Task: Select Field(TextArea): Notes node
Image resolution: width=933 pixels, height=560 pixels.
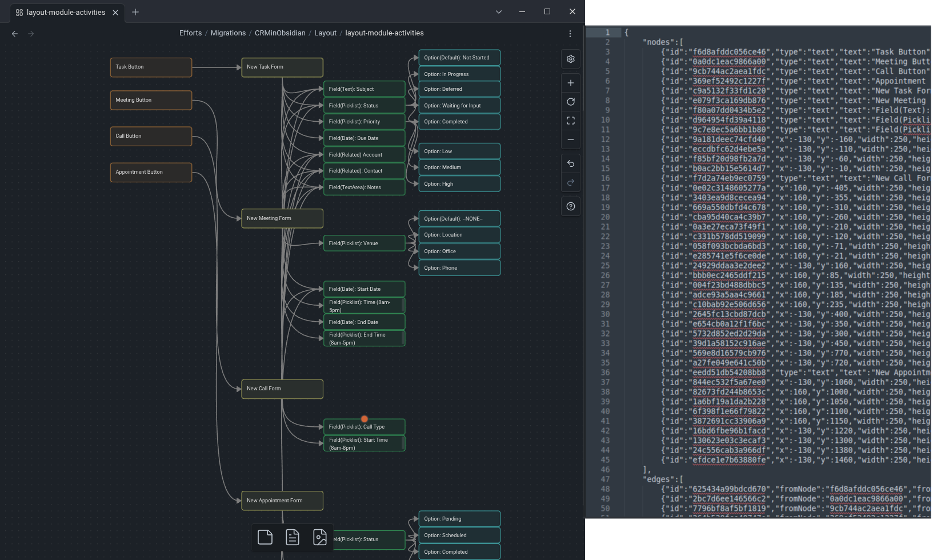Action: tap(365, 187)
